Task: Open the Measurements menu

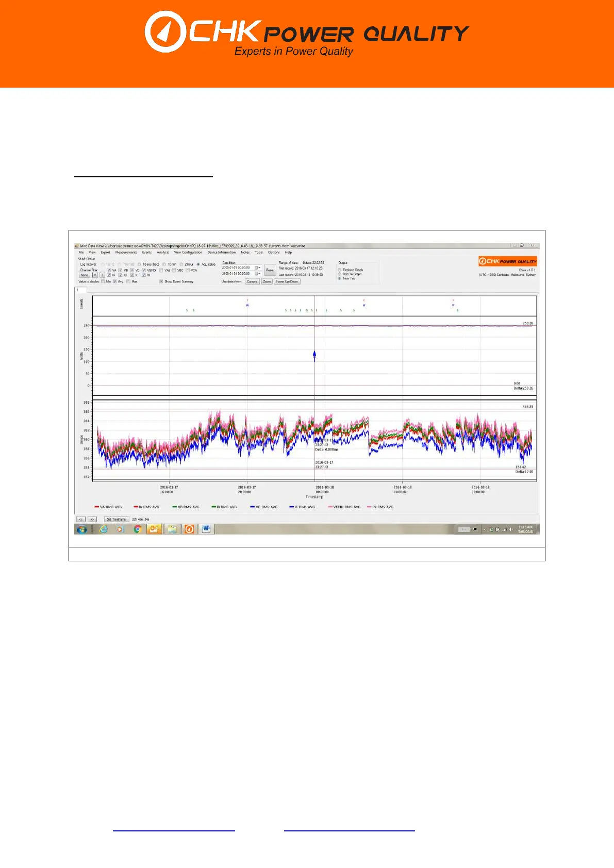Action: 126,253
